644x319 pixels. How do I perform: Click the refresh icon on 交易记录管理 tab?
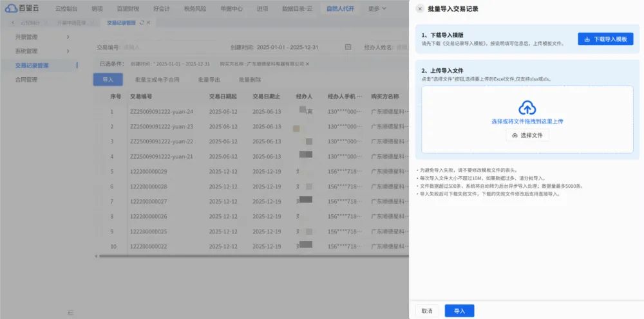142,23
